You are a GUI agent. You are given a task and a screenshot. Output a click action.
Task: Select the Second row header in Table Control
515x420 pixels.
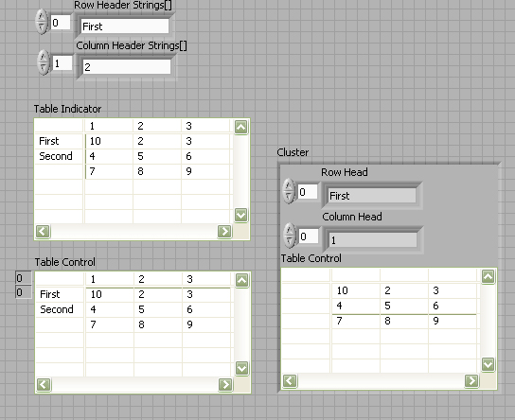(60, 309)
